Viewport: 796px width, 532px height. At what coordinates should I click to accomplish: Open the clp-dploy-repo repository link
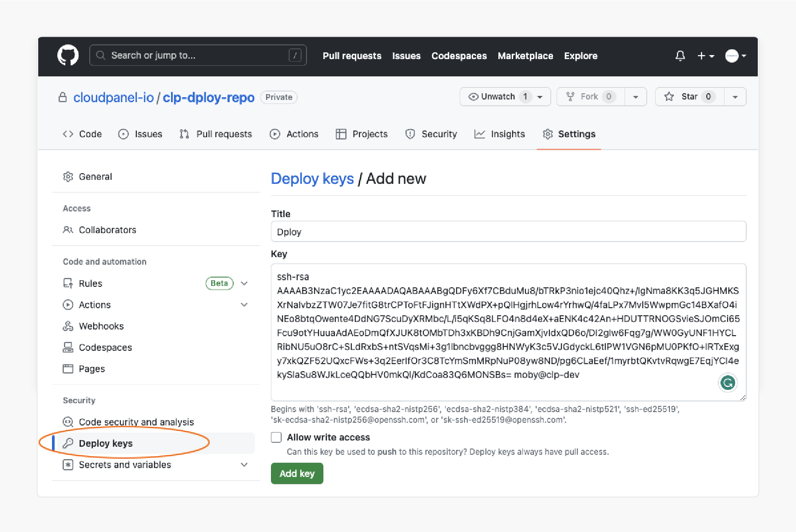point(208,98)
